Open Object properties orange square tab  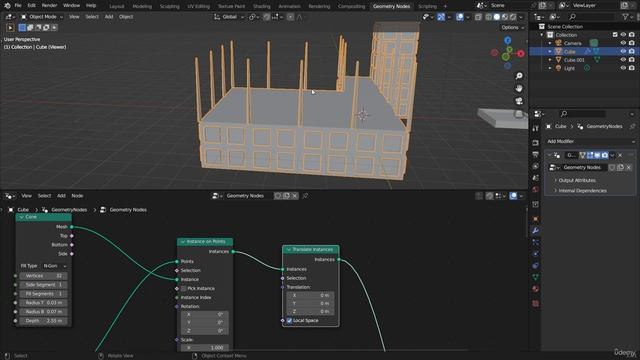coord(536,219)
